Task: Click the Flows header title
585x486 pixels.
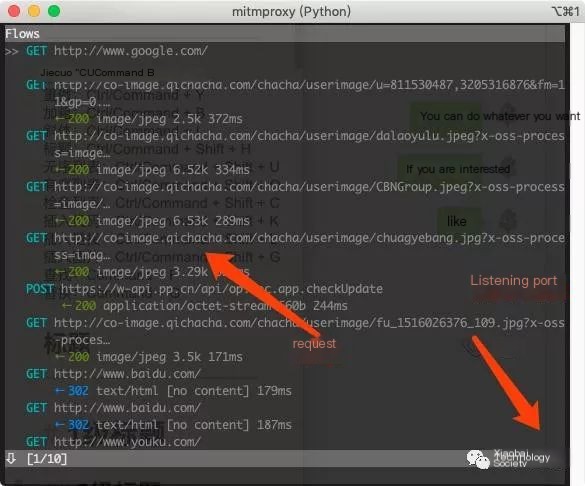Action: click(22, 34)
